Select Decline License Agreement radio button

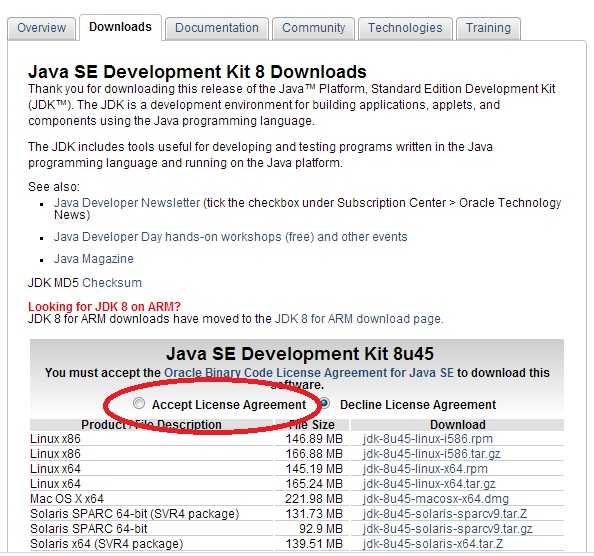[x=325, y=404]
